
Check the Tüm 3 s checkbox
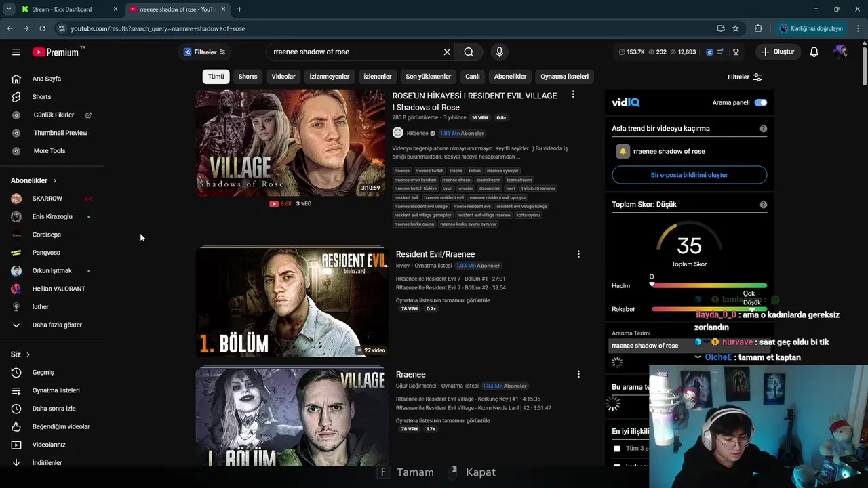[x=617, y=449]
